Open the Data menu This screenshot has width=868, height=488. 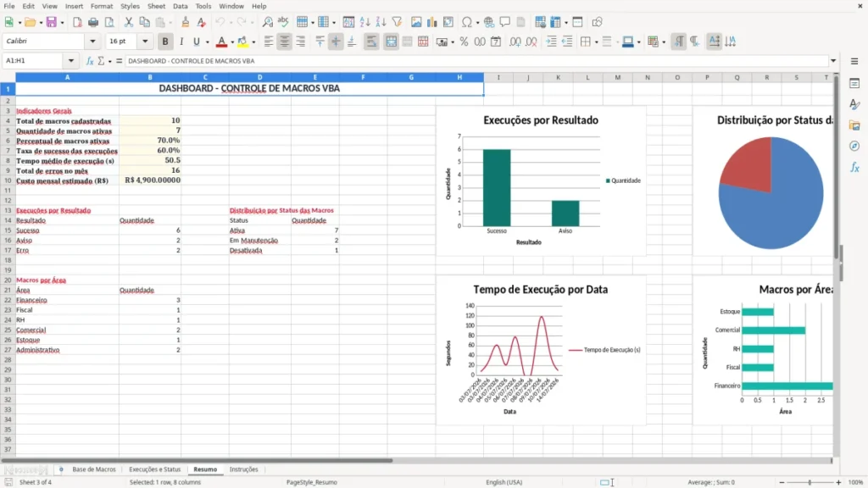pyautogui.click(x=181, y=6)
